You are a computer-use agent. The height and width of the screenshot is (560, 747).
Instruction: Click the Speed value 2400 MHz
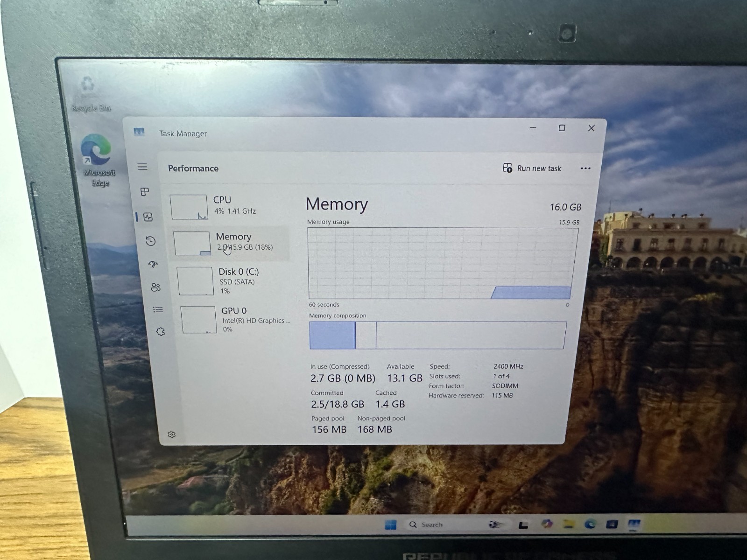tap(508, 366)
